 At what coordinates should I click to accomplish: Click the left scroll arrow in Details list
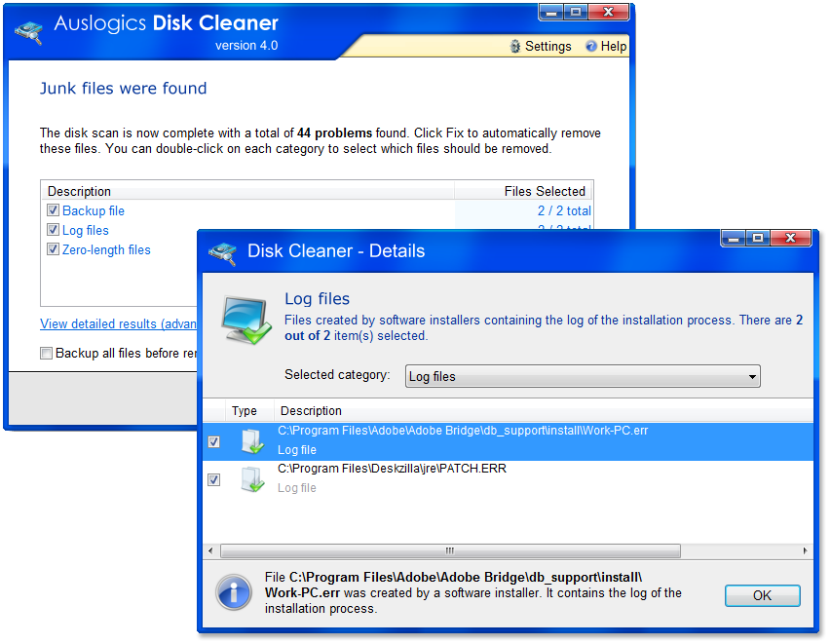211,550
